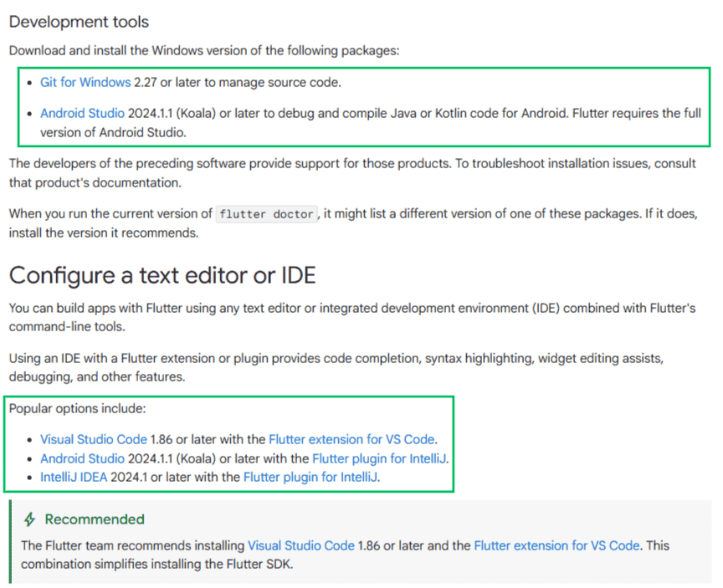Click the Android Studio link under Popular options

click(82, 459)
